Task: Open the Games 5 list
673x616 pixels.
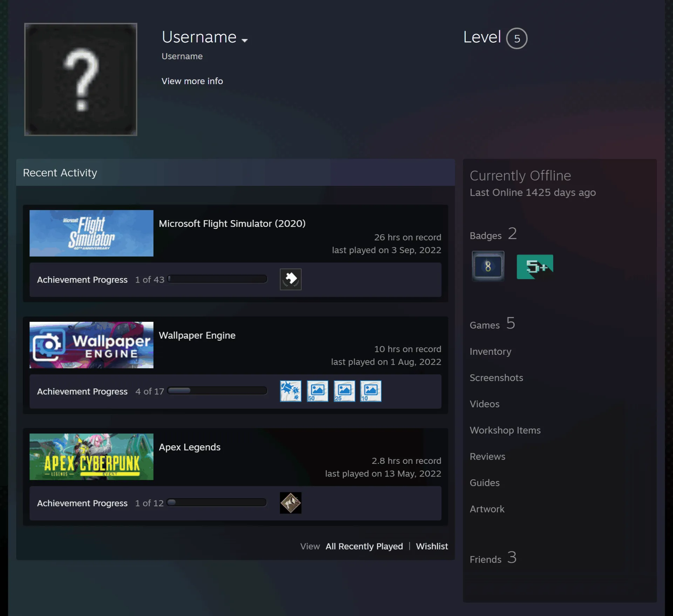Action: tap(492, 324)
